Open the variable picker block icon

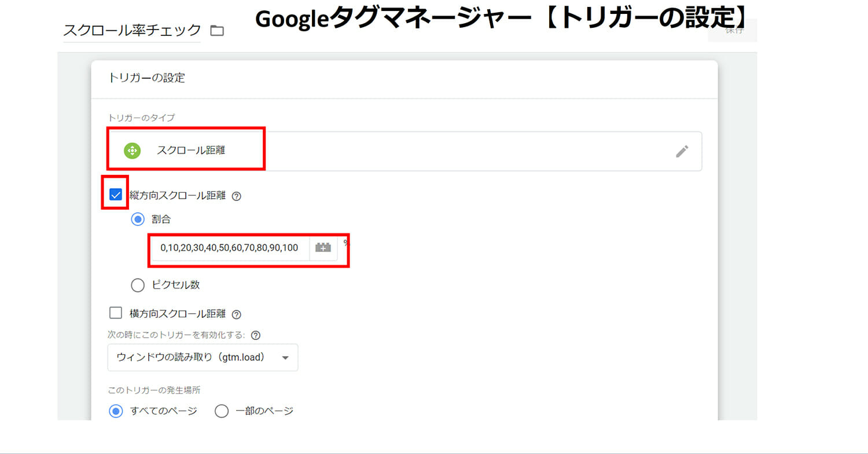(323, 248)
